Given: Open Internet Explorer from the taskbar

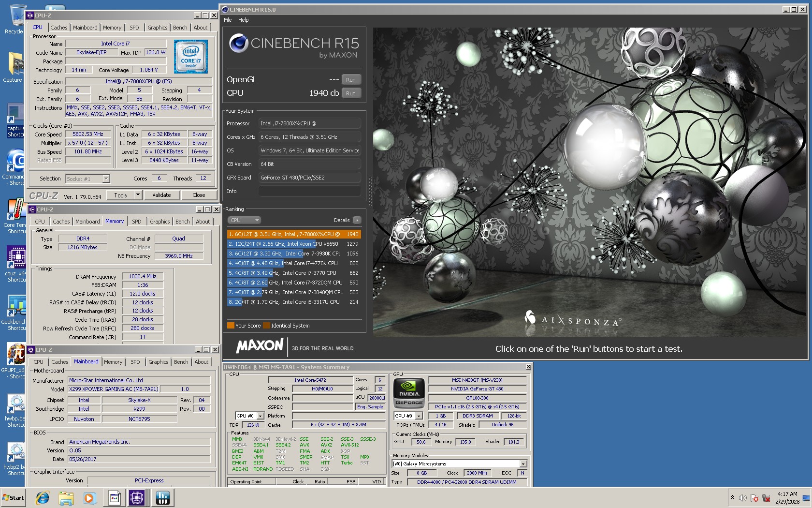Looking at the screenshot, I should click(x=43, y=498).
